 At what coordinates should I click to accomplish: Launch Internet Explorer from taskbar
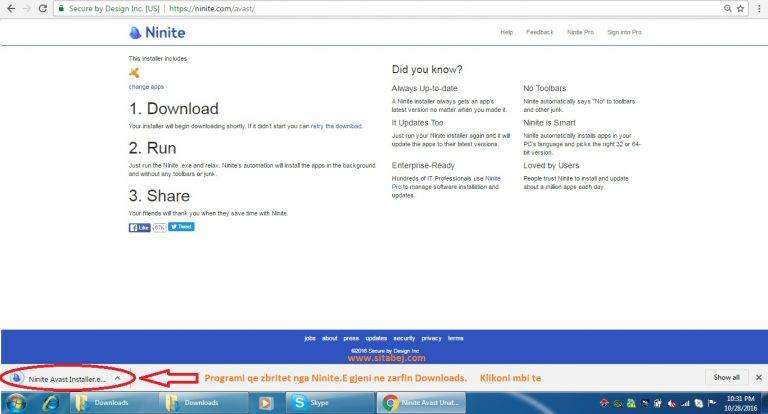click(50, 403)
